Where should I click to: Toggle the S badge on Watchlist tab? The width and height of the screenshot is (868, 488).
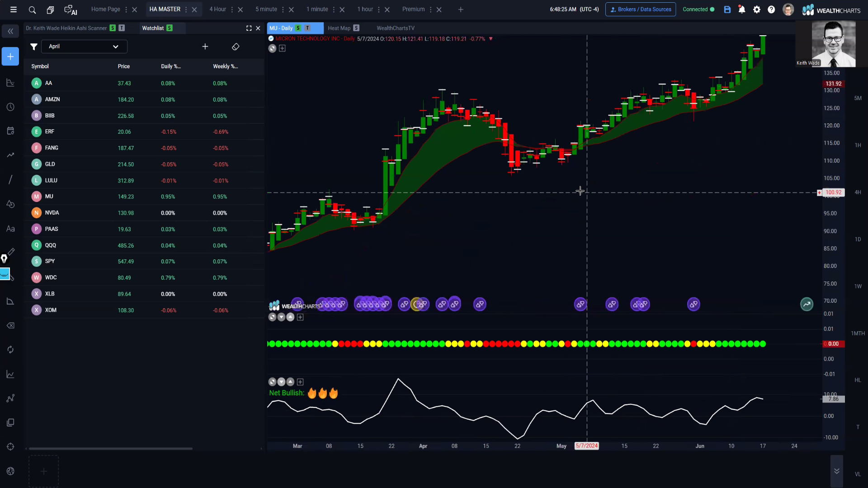click(x=170, y=28)
